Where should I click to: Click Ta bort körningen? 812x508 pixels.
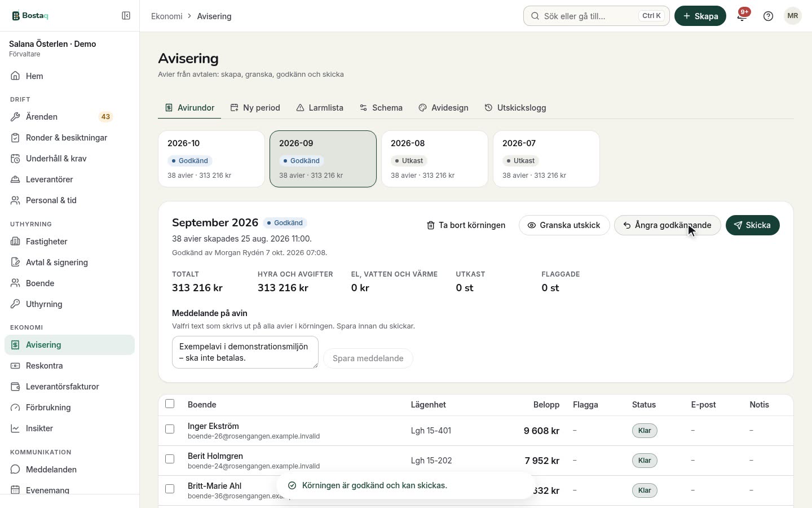(x=466, y=225)
